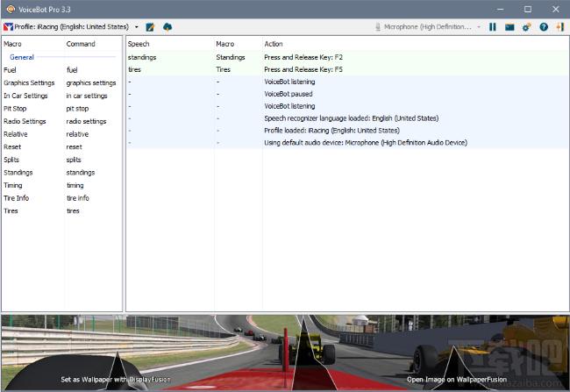570x392 pixels.
Task: Open the command window icon in the toolbar
Action: 509,27
